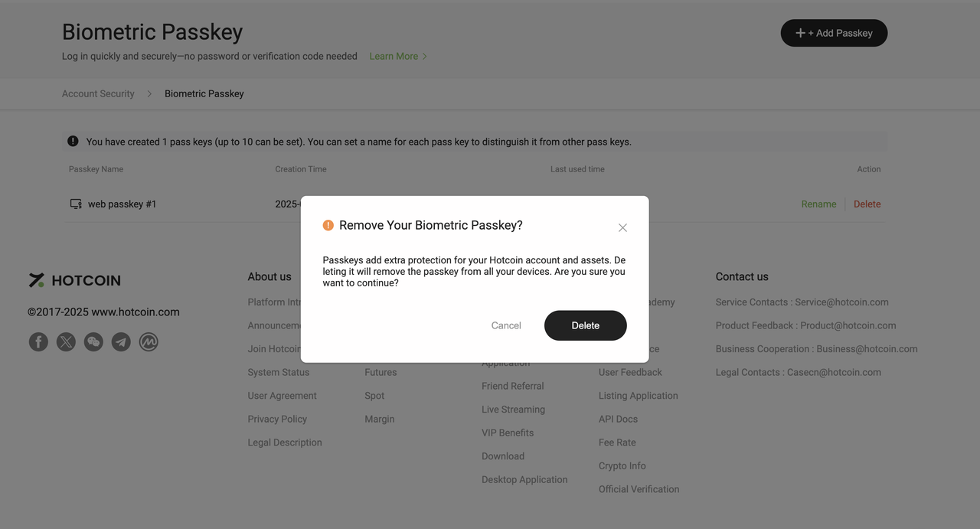Open the X (Twitter) social icon

point(66,341)
